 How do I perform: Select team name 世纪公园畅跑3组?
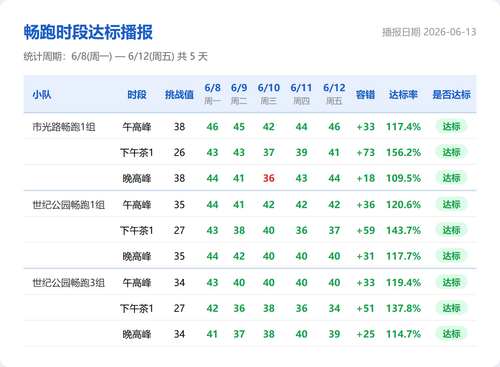(69, 283)
